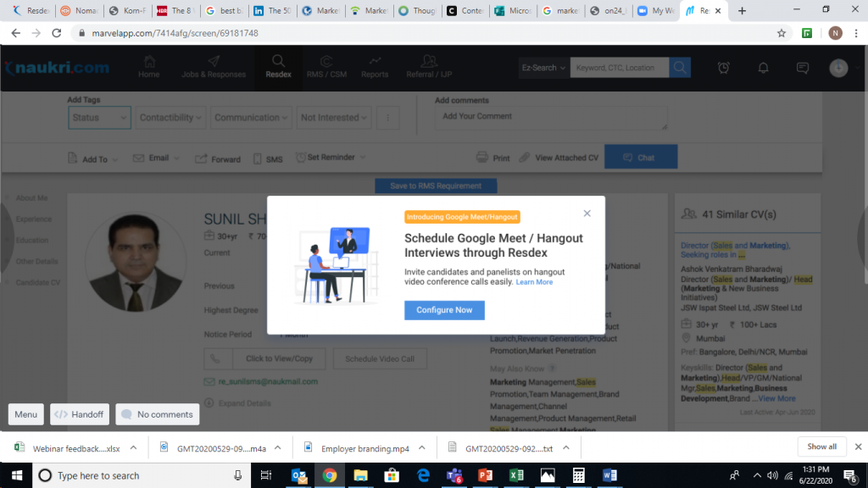
Task: Open the Handoff button
Action: tap(80, 414)
